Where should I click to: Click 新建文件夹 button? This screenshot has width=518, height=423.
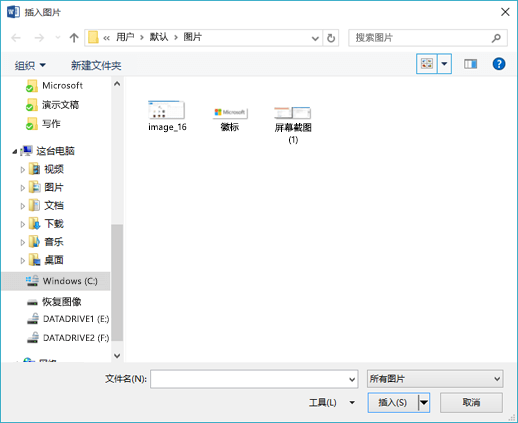click(x=96, y=65)
